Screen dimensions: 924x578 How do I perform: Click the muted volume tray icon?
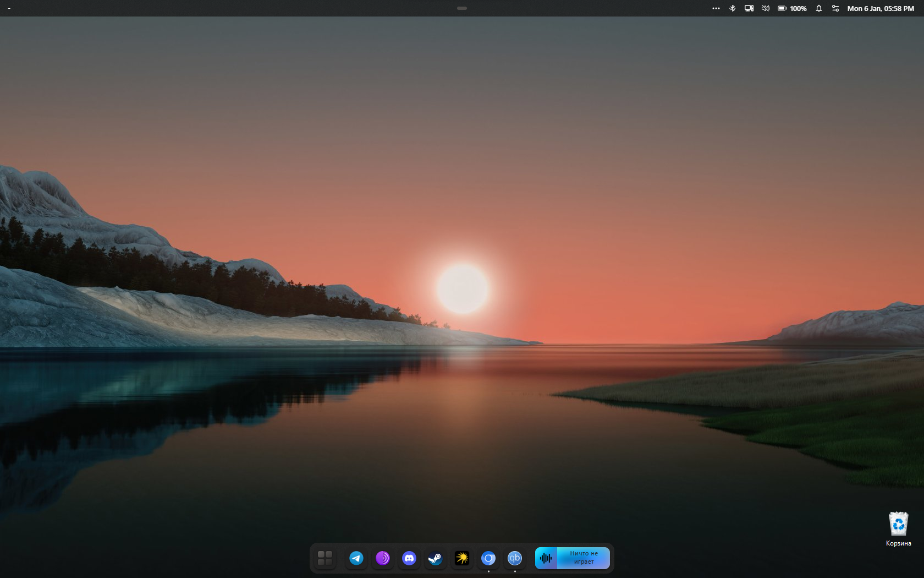766,8
